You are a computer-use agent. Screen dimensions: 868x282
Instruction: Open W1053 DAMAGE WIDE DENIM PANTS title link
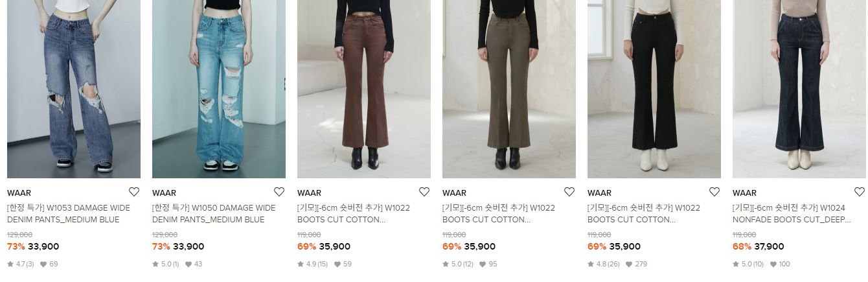point(69,214)
